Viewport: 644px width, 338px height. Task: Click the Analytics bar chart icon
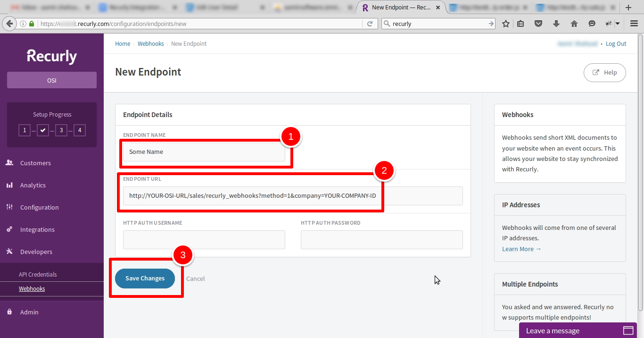(x=9, y=185)
